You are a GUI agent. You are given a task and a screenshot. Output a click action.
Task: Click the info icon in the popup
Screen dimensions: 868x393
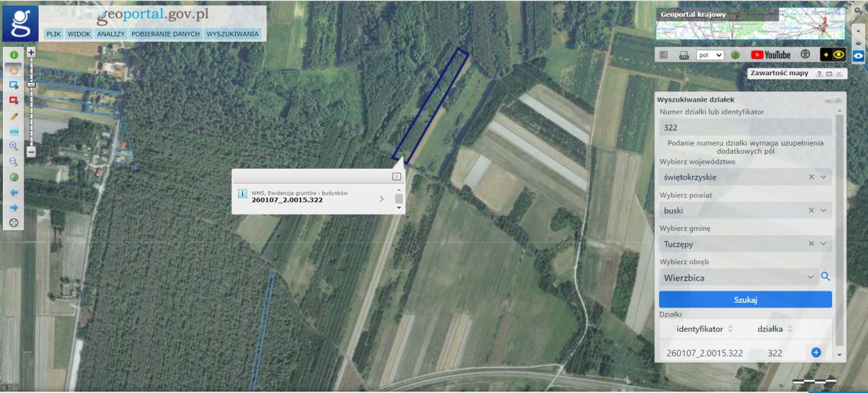[243, 194]
